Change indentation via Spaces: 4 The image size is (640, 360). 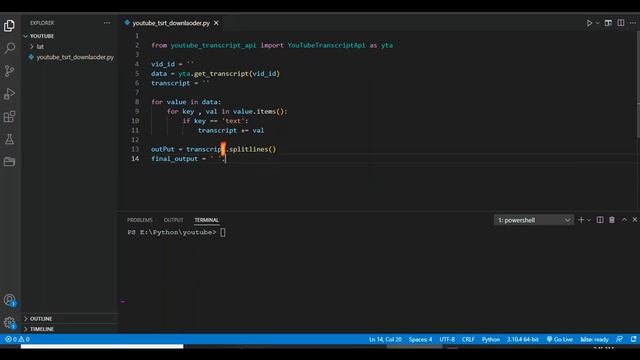coord(420,339)
